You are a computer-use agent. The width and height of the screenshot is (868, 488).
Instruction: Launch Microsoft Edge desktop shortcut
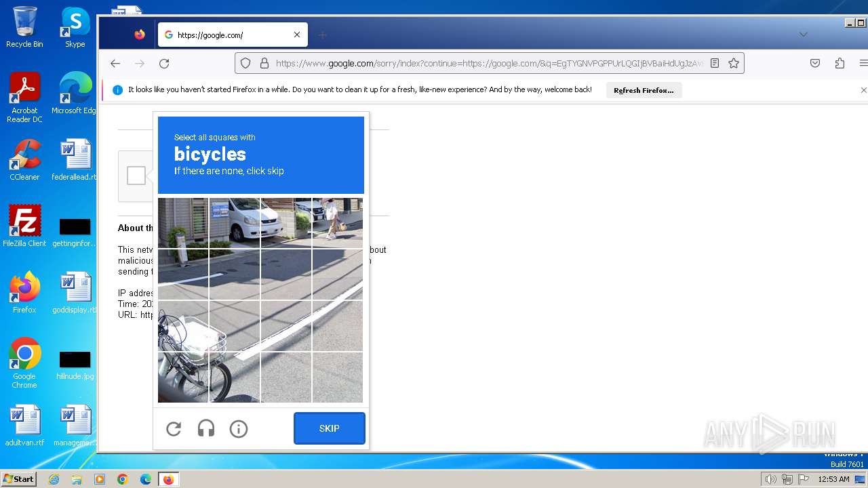(75, 94)
